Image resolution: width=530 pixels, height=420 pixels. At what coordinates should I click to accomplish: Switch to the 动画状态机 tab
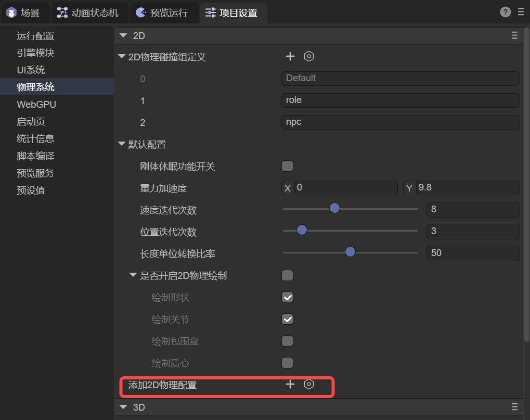(x=88, y=13)
